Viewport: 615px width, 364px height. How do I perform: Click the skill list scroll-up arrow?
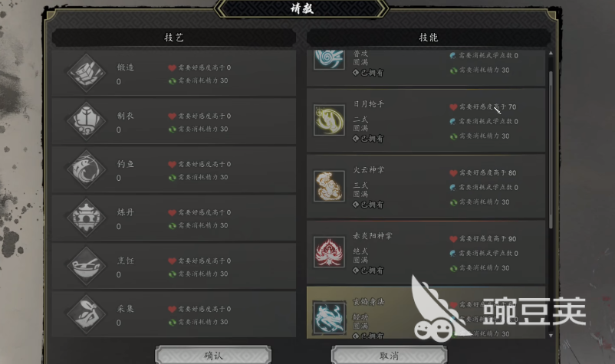click(551, 53)
